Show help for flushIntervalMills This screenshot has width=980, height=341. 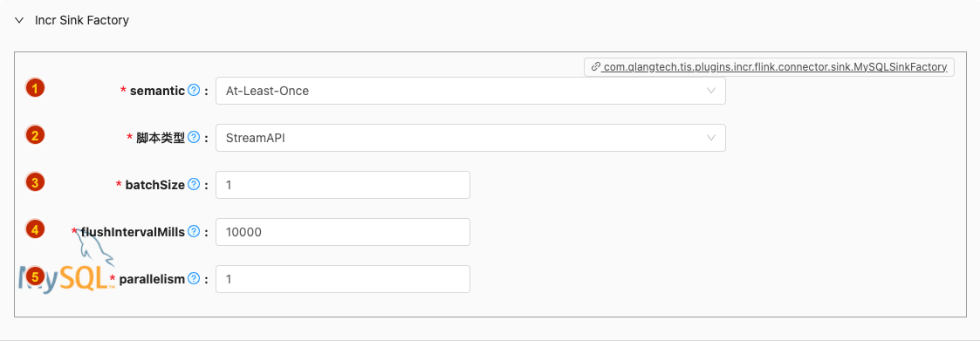[x=194, y=232]
